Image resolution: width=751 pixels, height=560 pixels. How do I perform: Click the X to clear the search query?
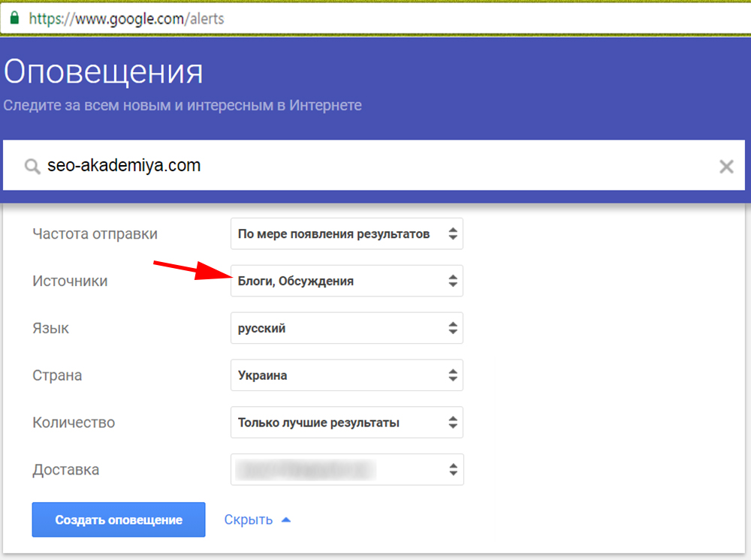pos(725,166)
